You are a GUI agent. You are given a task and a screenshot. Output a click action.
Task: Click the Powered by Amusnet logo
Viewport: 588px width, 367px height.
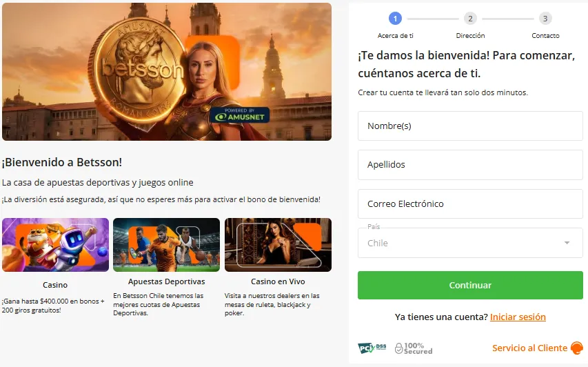point(240,115)
